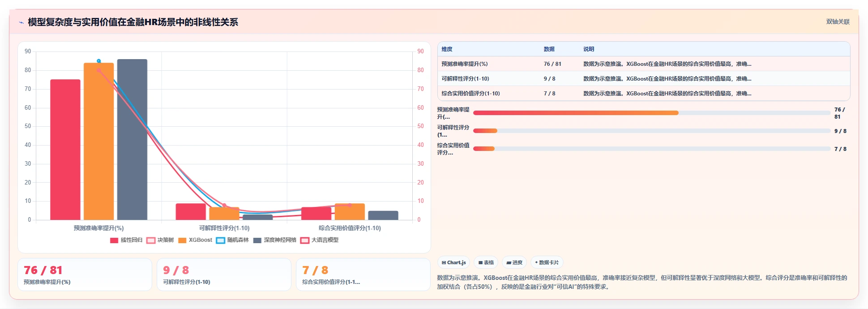868x309 pixels.
Task: Toggle the 大语言模型 legend entry
Action: [320, 240]
